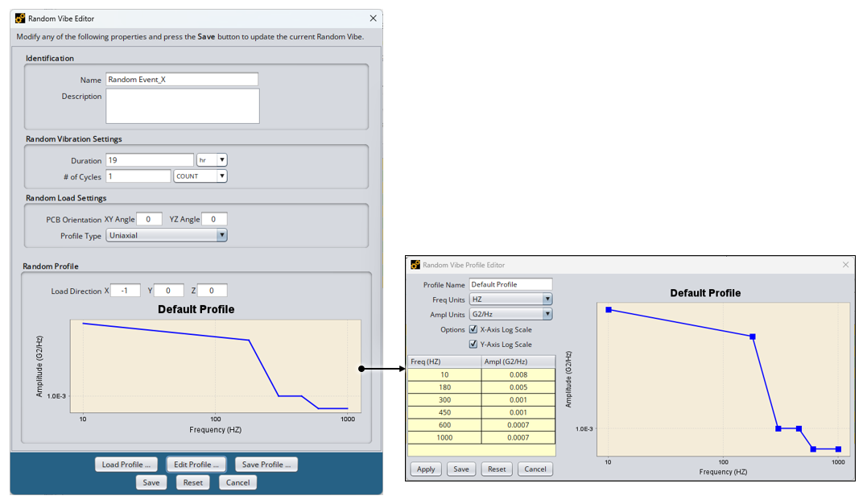Close the Random Vibe Editor dialog
The image size is (867, 504).
(373, 19)
